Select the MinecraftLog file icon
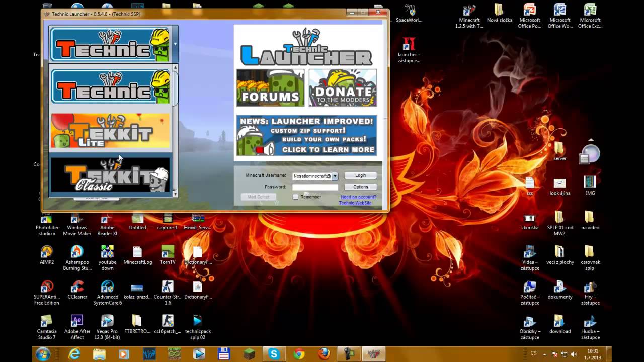 point(137,255)
